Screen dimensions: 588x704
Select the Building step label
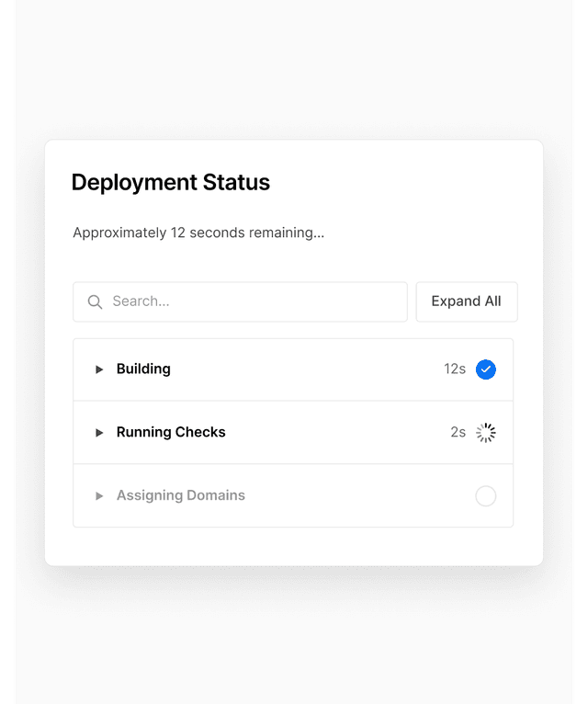[x=143, y=369]
